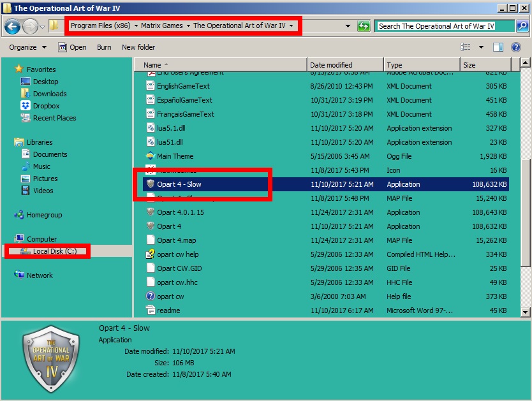Sort by the Type column header
This screenshot has width=532, height=401.
422,65
